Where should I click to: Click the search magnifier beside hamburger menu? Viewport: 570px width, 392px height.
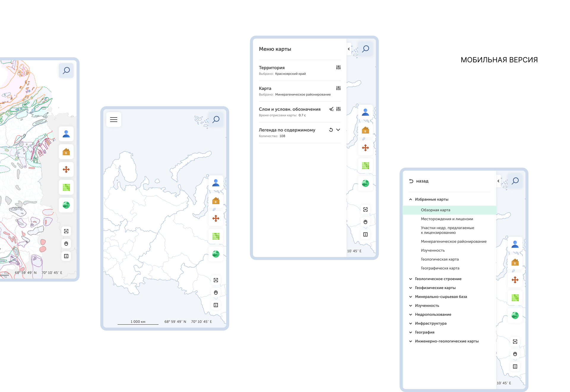tap(216, 120)
